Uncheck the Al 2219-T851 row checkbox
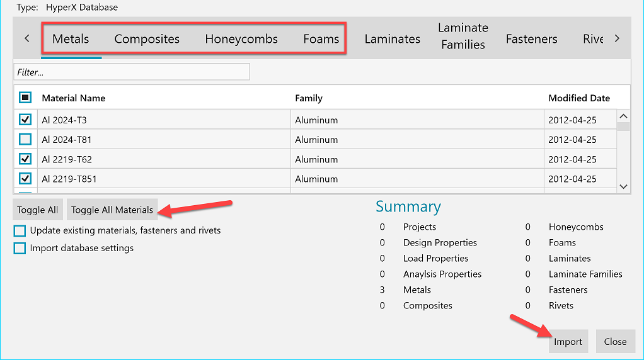This screenshot has height=360, width=644. point(25,178)
